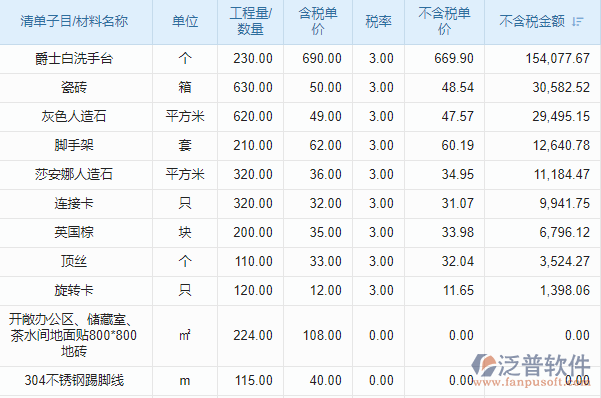
Task: Click the amount 12,640.78
Action: coord(561,145)
